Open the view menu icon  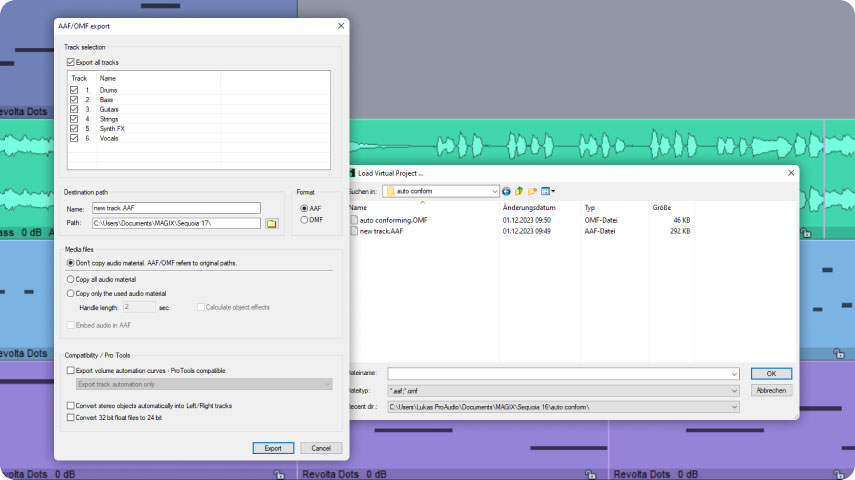[x=547, y=191]
